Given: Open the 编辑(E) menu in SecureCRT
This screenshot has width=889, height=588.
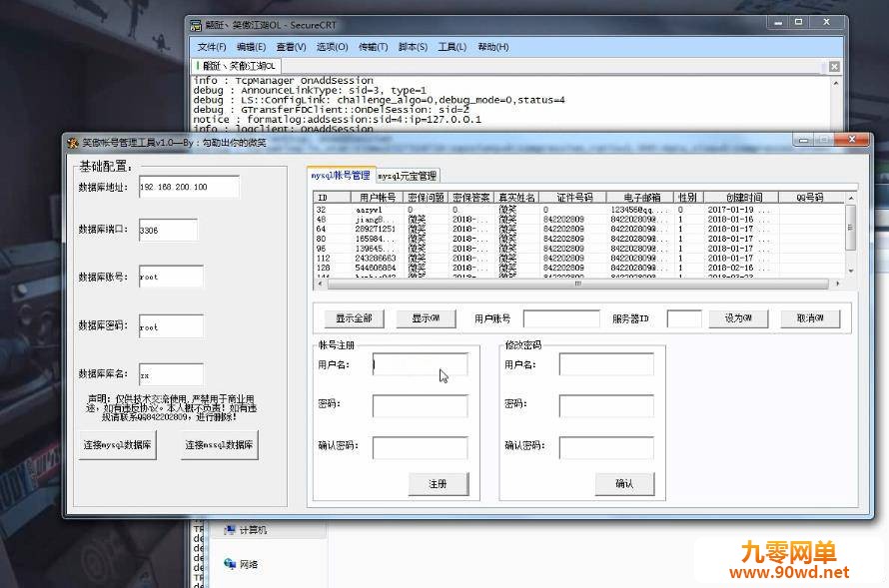Looking at the screenshot, I should click(251, 47).
